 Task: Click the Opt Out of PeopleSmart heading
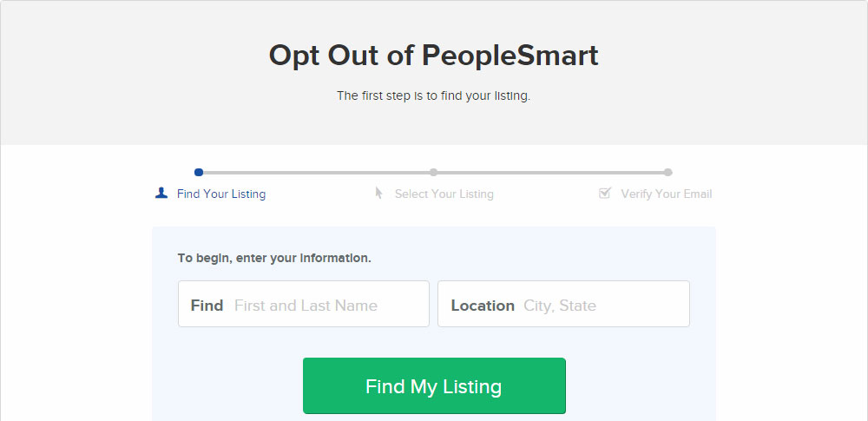click(x=433, y=56)
